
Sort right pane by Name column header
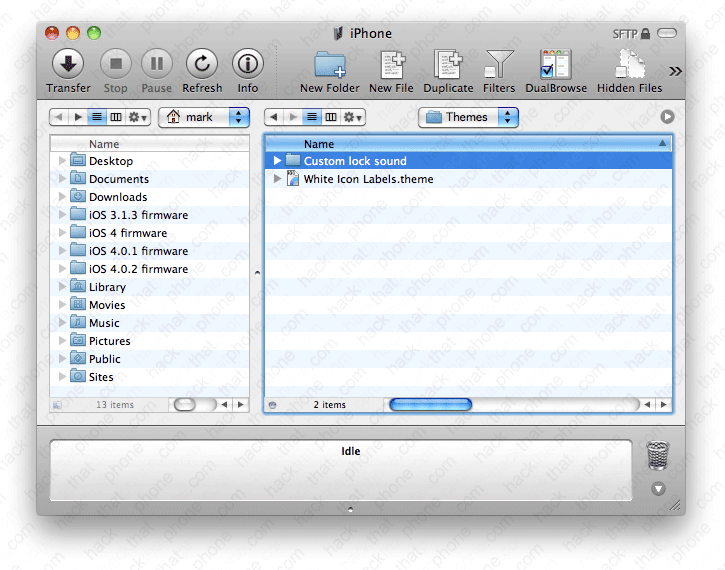tap(468, 144)
